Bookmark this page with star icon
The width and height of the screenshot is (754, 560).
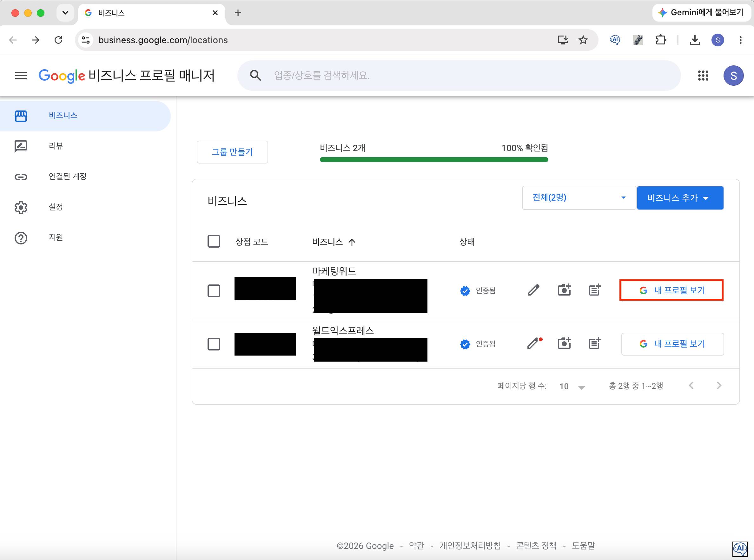pos(583,40)
